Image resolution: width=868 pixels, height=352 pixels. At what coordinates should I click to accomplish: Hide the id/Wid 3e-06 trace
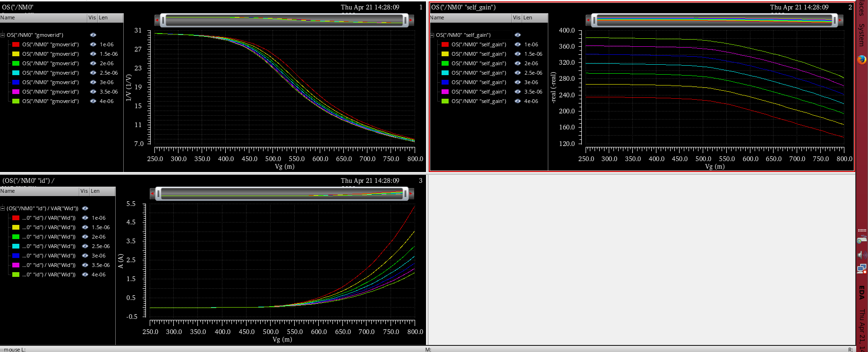85,256
